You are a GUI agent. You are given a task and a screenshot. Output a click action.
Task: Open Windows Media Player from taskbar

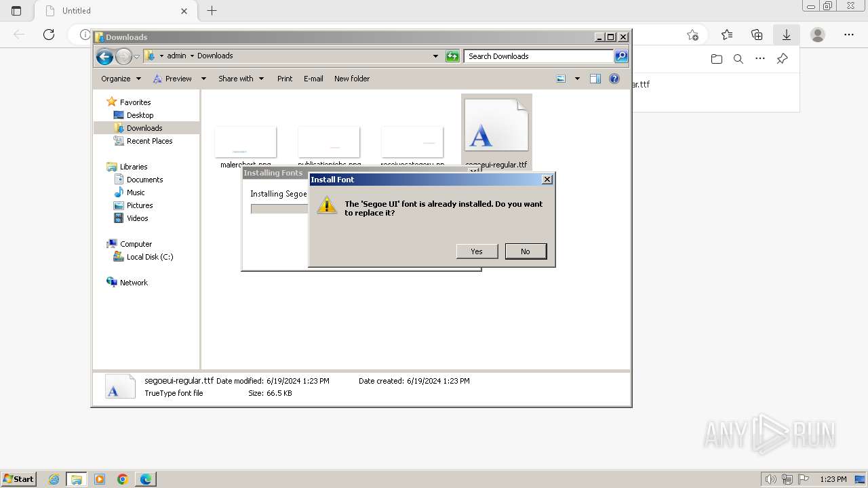[x=100, y=479]
